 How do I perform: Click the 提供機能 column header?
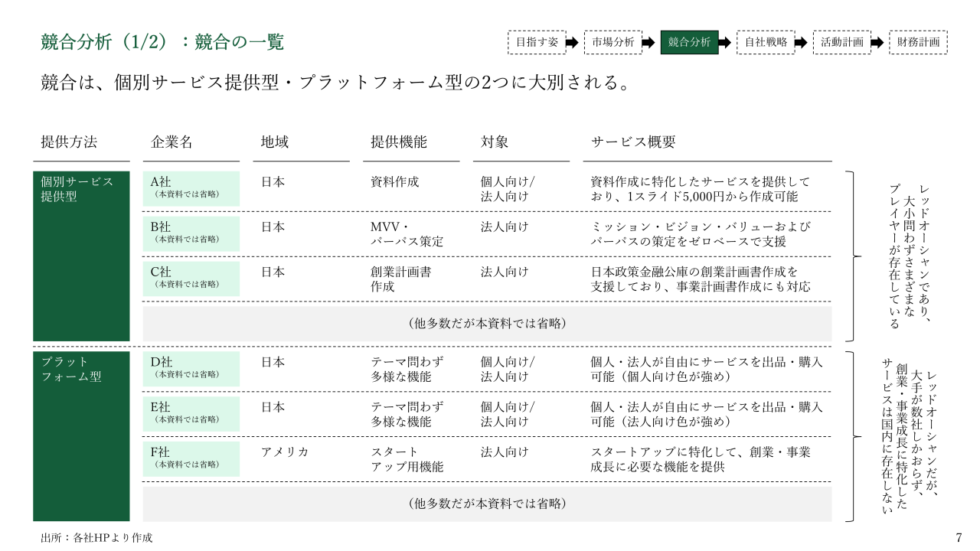(x=399, y=142)
